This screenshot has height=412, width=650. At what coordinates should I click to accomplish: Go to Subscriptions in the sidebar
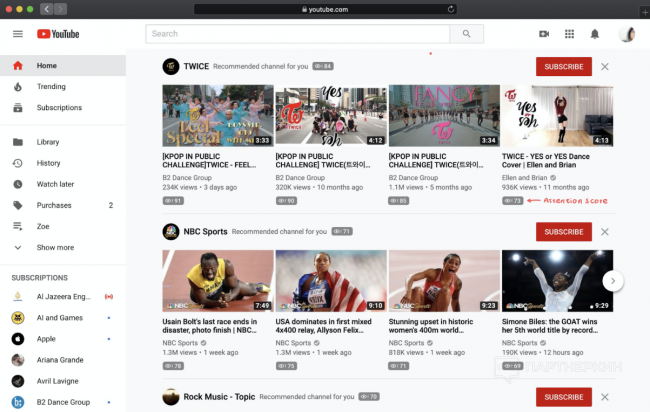click(x=59, y=107)
